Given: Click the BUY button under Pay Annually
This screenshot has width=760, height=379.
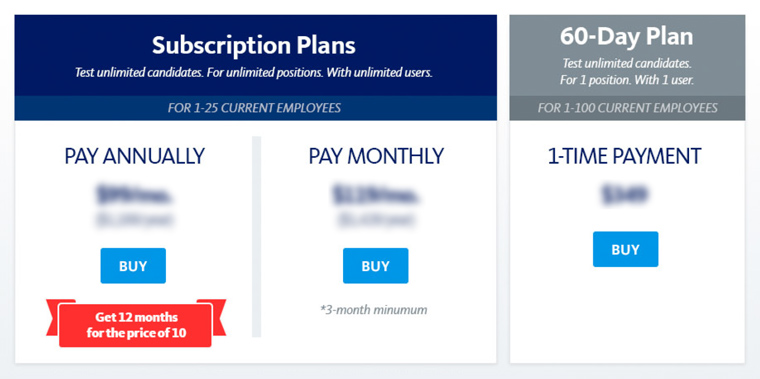Looking at the screenshot, I should pos(133,266).
